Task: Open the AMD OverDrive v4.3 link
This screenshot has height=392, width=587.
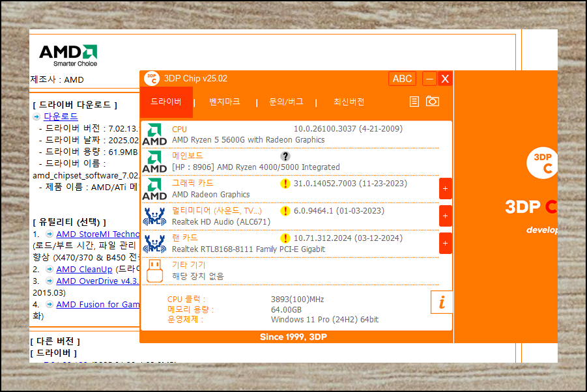Action: (98, 281)
